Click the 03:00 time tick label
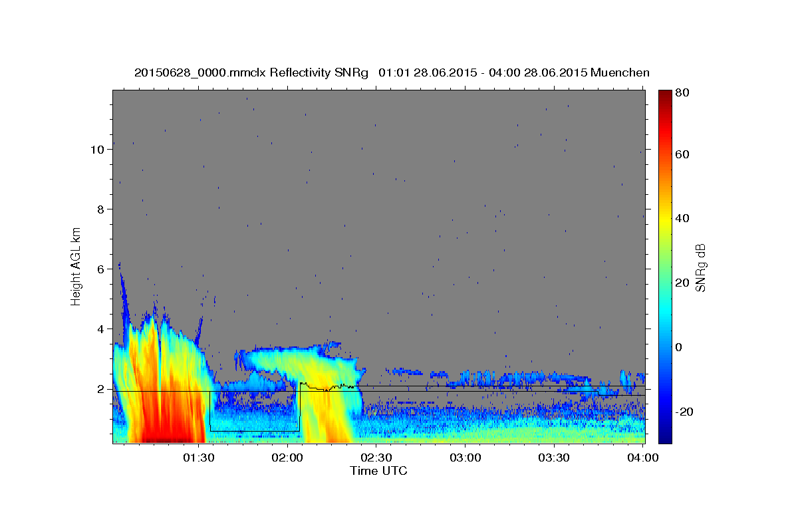This screenshot has height=532, width=798. coord(465,458)
